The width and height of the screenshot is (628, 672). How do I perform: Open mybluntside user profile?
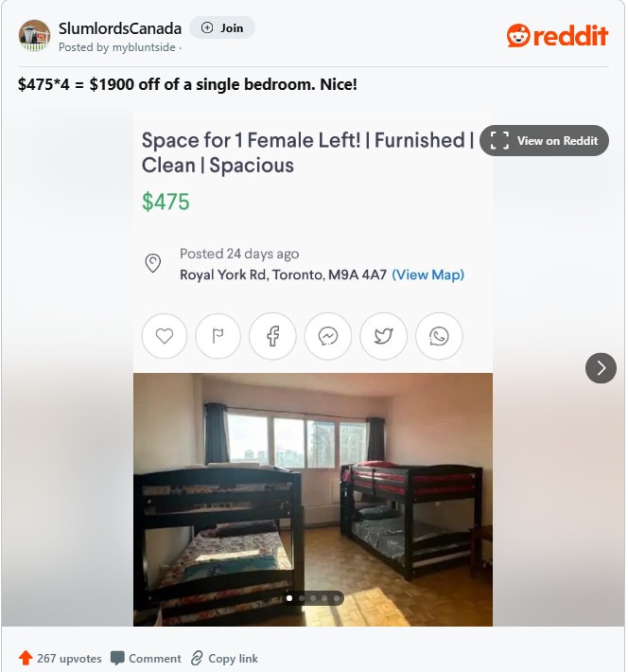tap(144, 47)
